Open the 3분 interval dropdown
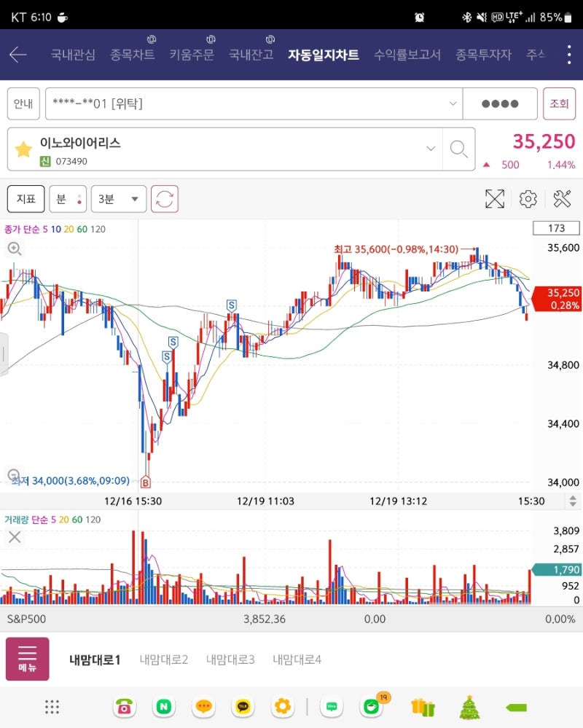The width and height of the screenshot is (583, 728). [x=119, y=199]
